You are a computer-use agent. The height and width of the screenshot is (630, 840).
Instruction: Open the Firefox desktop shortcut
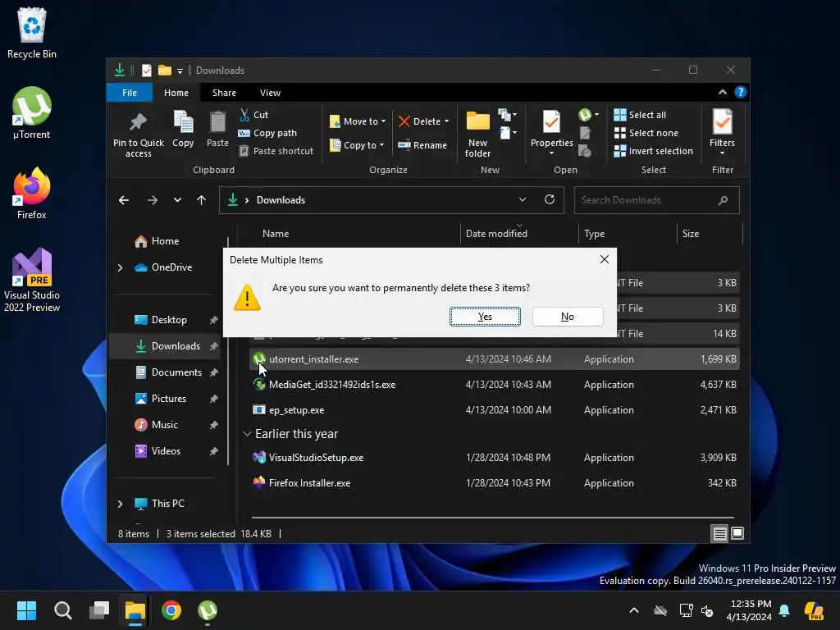pyautogui.click(x=32, y=194)
